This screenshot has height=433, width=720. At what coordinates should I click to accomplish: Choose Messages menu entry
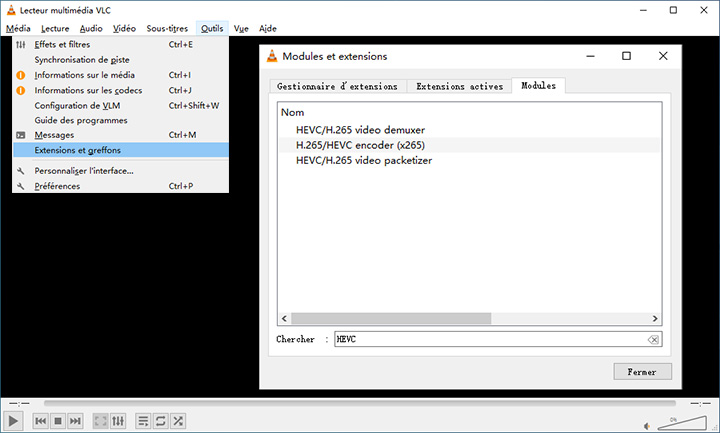coord(121,135)
